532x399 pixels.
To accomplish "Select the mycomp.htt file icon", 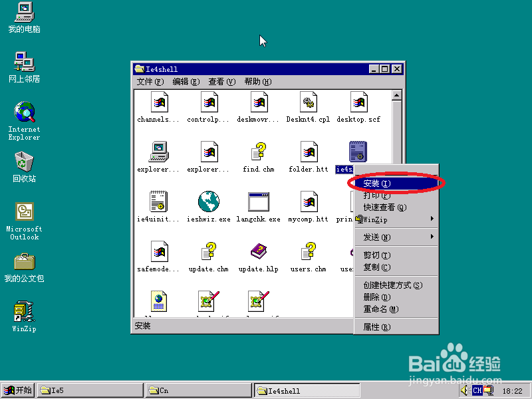I will tap(308, 201).
